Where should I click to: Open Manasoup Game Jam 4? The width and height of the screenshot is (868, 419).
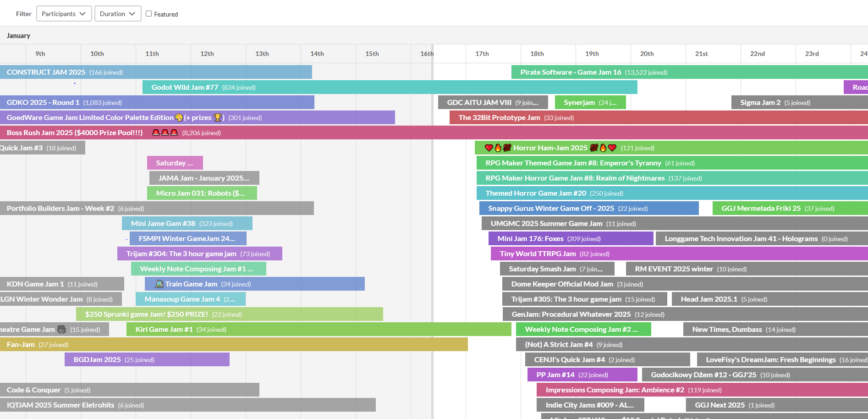pos(191,299)
